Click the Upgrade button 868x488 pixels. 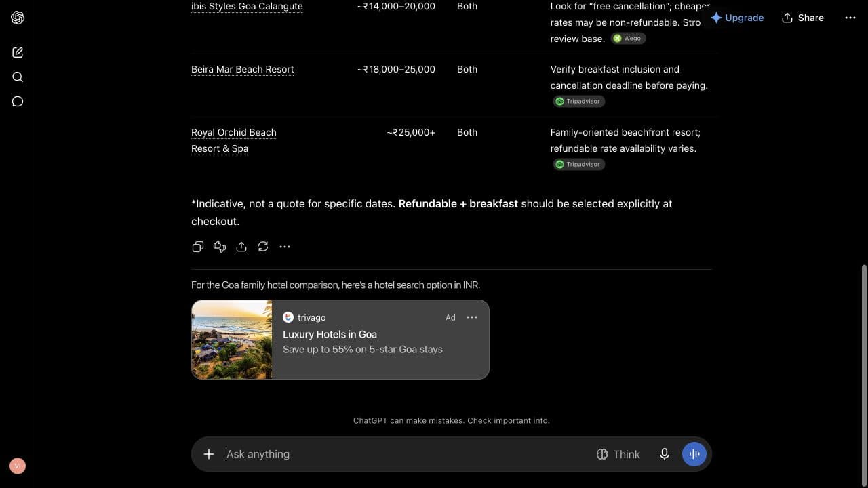tap(736, 18)
